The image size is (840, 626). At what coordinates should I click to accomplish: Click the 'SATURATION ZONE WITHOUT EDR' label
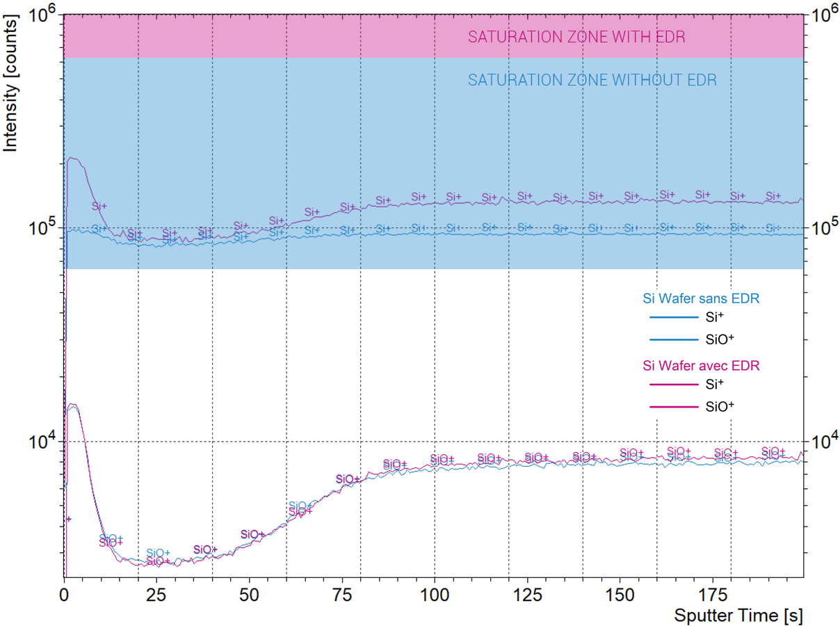(x=592, y=80)
